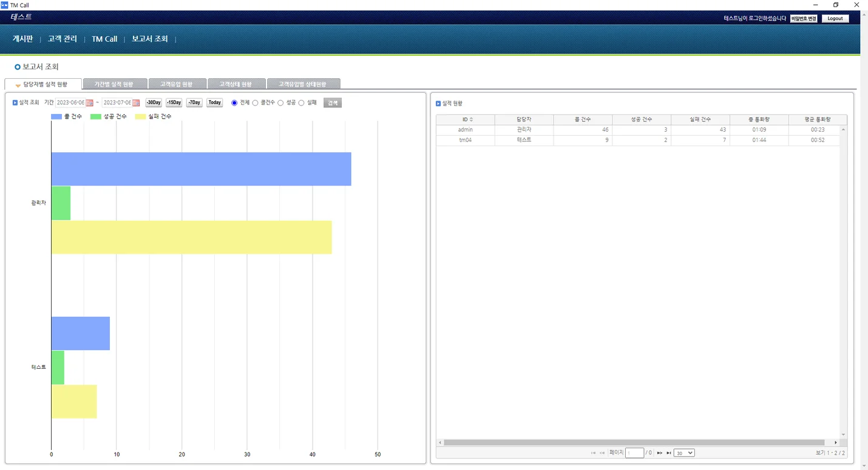Image resolution: width=868 pixels, height=470 pixels.
Task: Open the TM Call menu
Action: tap(104, 39)
